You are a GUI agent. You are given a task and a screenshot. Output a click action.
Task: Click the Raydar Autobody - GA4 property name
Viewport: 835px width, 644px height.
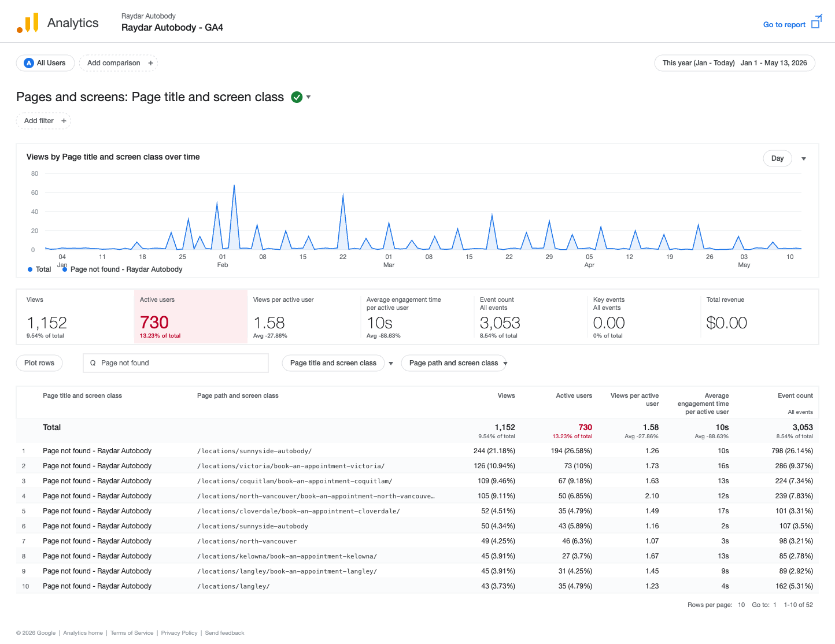click(172, 27)
